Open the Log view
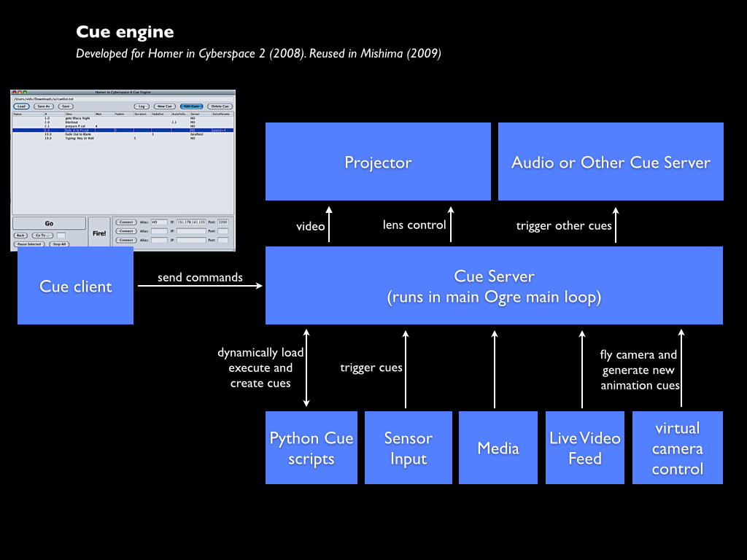The image size is (747, 560). point(142,106)
